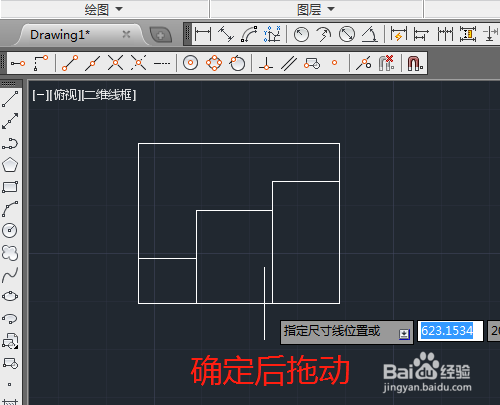Open dynamic prompt options dropdown arrow
Viewport: 500px width, 405px height.
tap(404, 334)
